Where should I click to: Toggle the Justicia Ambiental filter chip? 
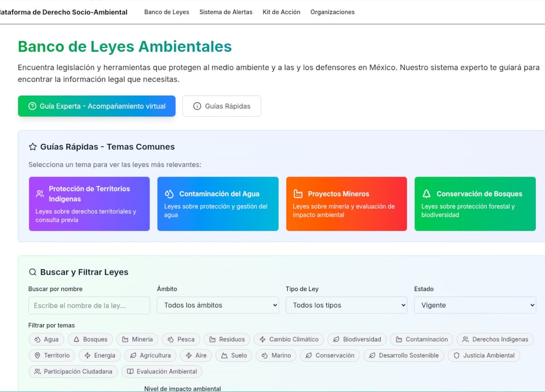point(484,355)
